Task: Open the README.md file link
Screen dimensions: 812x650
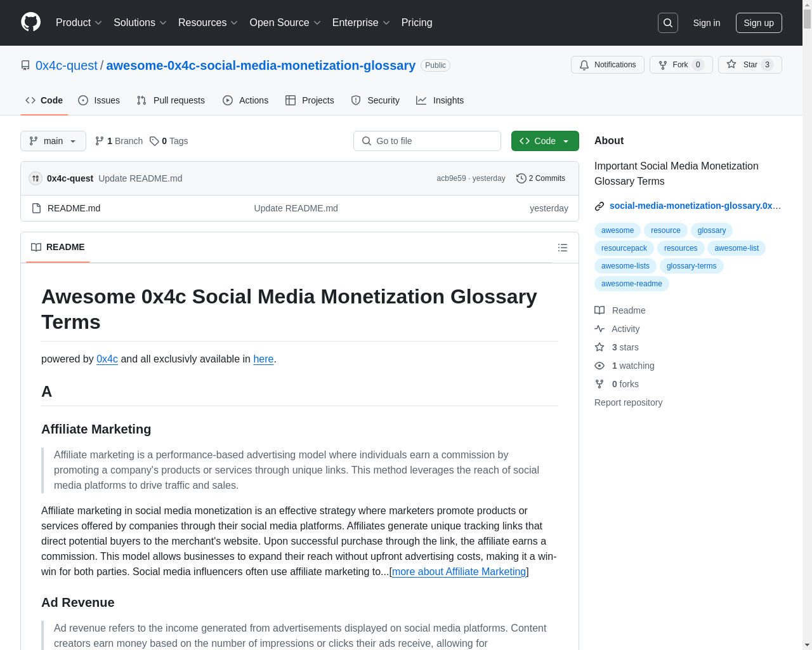Action: click(x=74, y=208)
